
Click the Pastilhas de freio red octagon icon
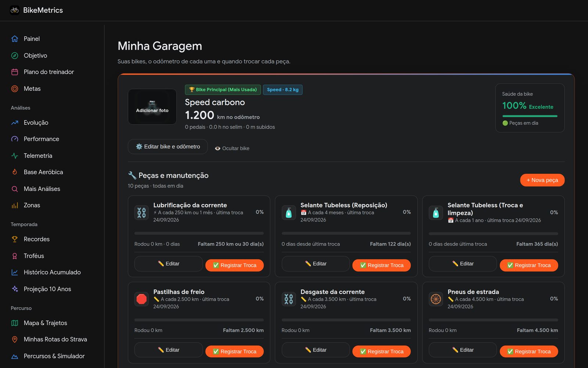[x=141, y=299]
